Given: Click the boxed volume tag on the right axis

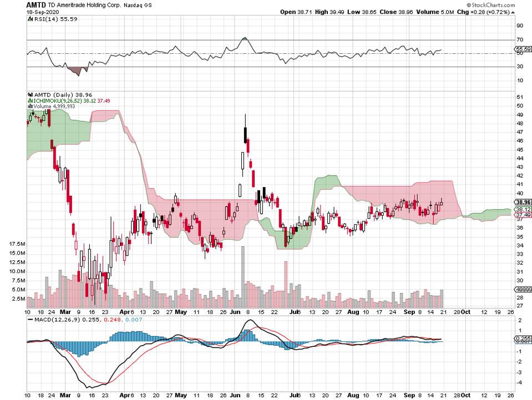Looking at the screenshot, I should click(x=523, y=290).
